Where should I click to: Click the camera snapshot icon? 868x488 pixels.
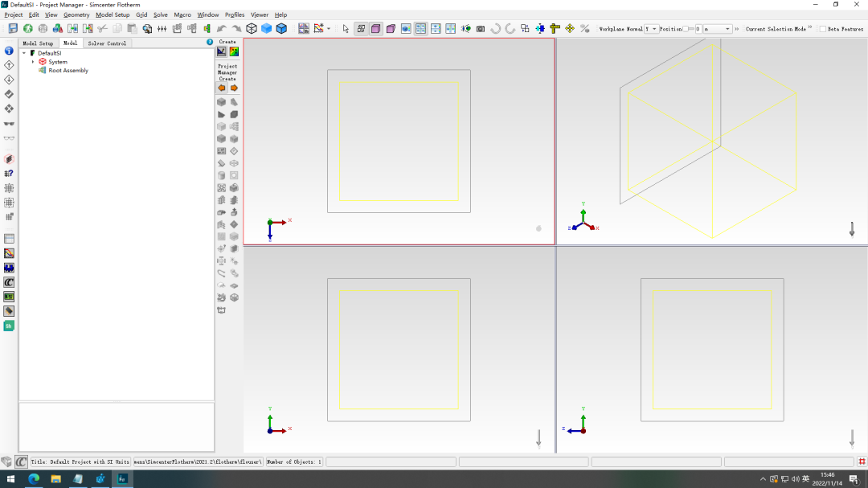pyautogui.click(x=481, y=28)
